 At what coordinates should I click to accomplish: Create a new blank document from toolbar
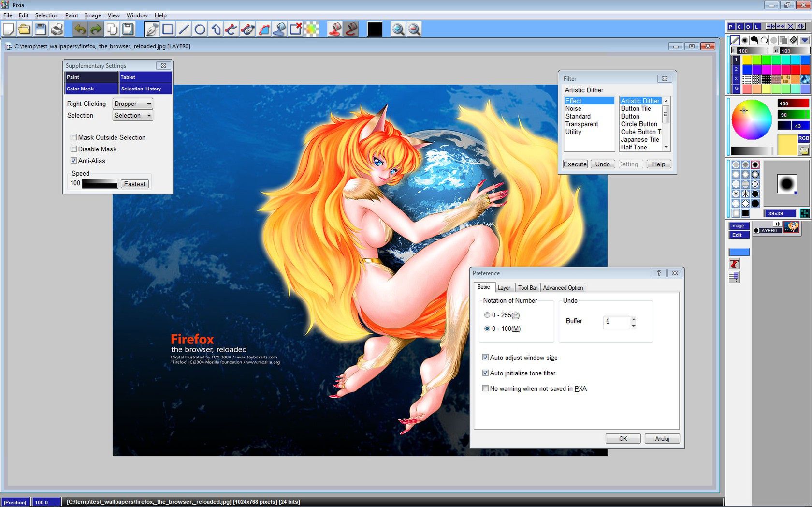coord(9,30)
